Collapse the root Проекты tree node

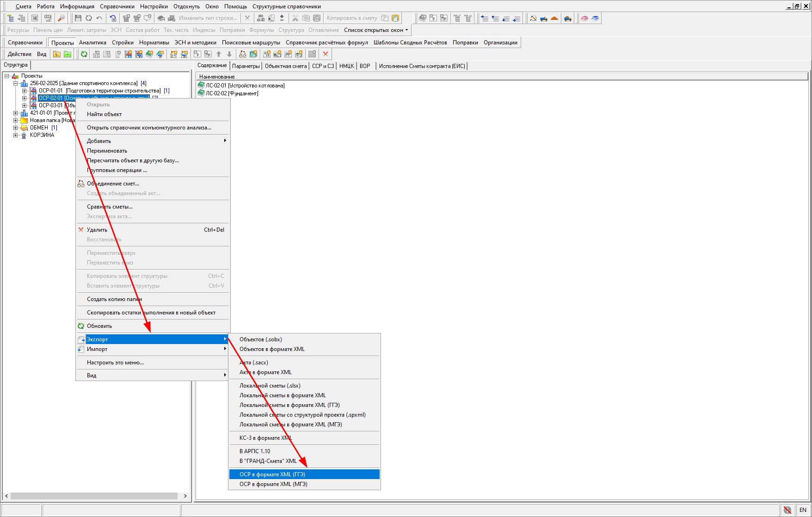[x=7, y=76]
